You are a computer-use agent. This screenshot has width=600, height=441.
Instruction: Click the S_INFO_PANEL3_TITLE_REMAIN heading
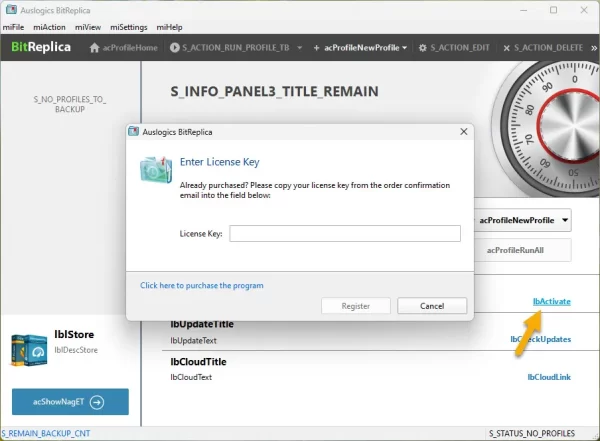point(274,91)
